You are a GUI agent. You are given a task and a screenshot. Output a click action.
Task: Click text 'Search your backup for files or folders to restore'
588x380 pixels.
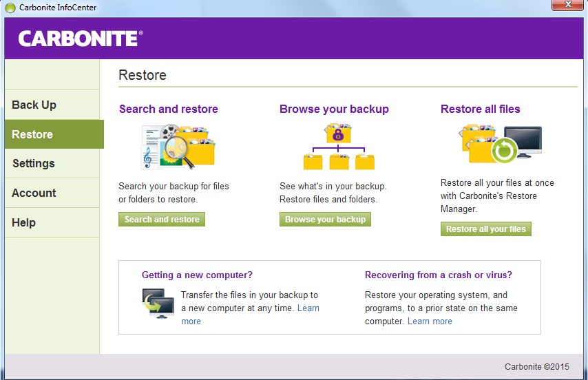tap(174, 193)
